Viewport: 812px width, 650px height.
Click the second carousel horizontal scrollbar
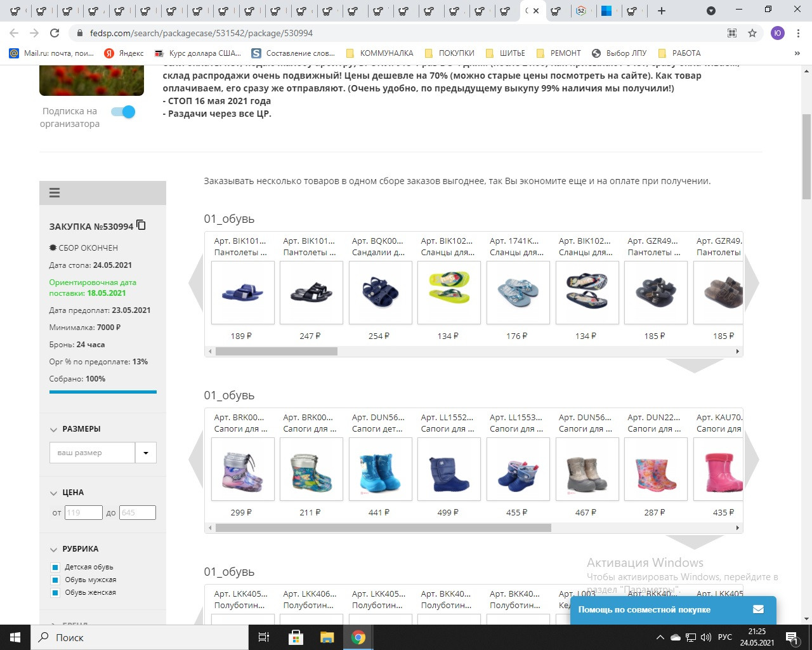click(x=383, y=527)
